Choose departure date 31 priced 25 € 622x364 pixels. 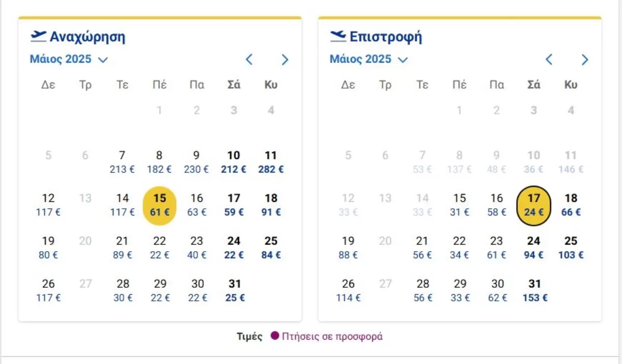point(234,290)
